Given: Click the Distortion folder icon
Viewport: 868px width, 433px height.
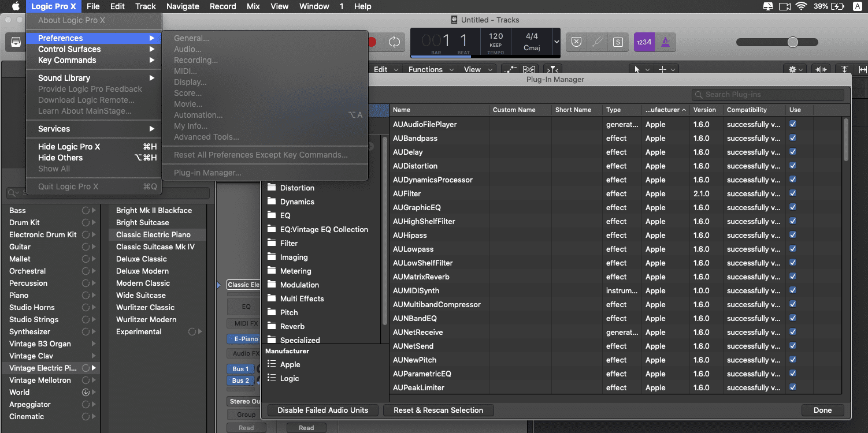Looking at the screenshot, I should point(272,188).
